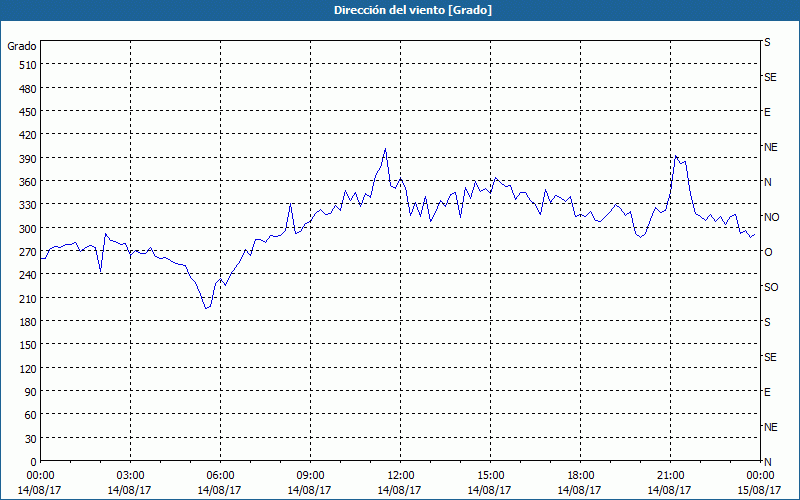Click the O compass label on right axis
Screen dimensions: 800x500
[x=768, y=253]
